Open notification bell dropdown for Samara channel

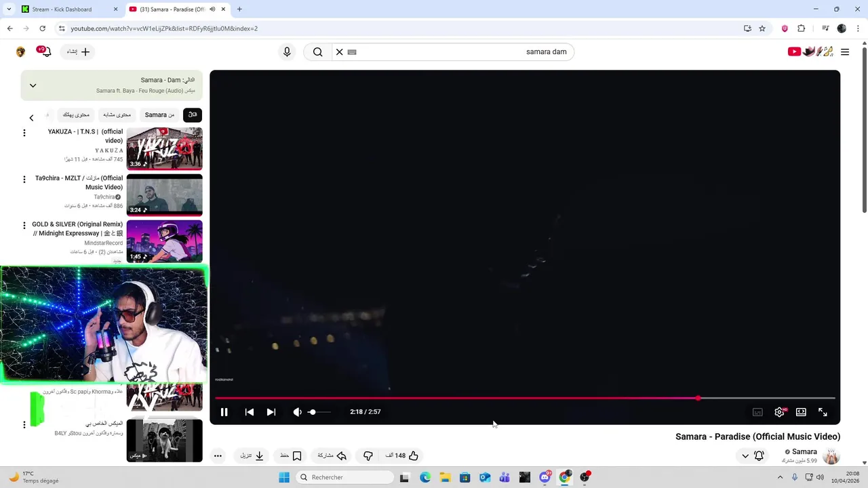coord(753,455)
